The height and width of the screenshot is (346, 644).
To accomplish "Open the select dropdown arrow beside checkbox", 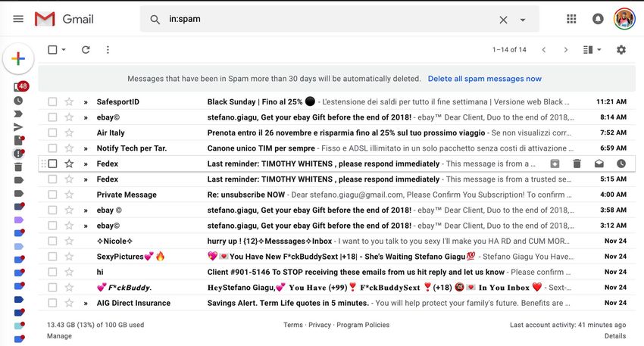I will pos(64,50).
